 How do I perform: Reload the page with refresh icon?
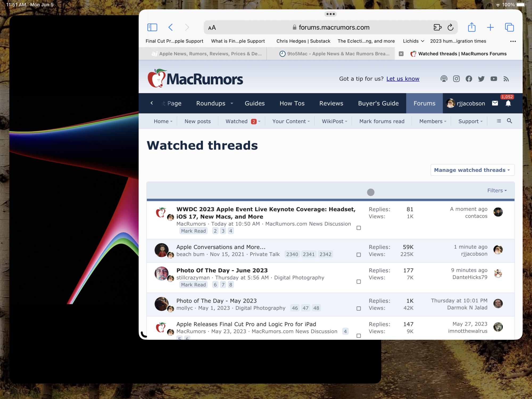(x=450, y=27)
